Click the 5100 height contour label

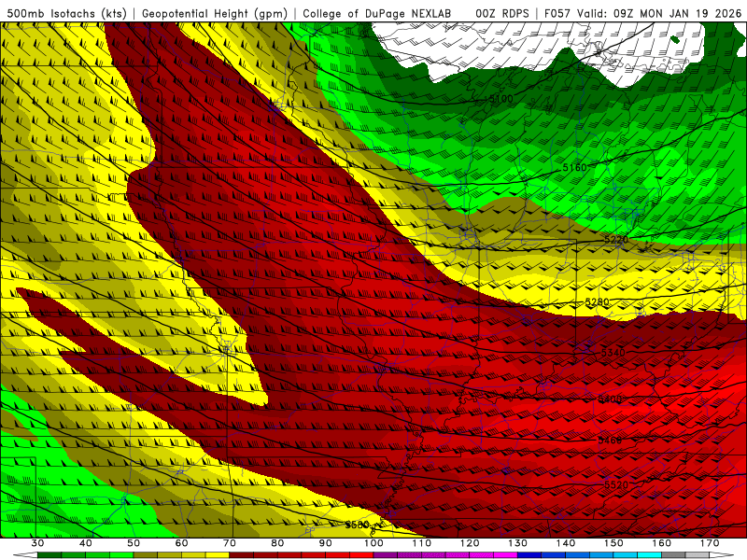pos(501,99)
